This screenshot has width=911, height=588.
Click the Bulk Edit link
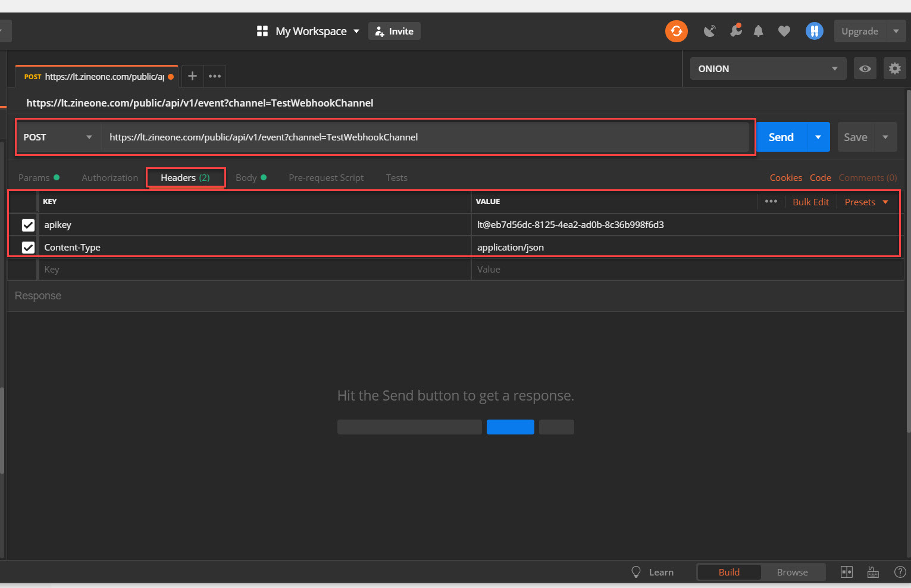[810, 202]
